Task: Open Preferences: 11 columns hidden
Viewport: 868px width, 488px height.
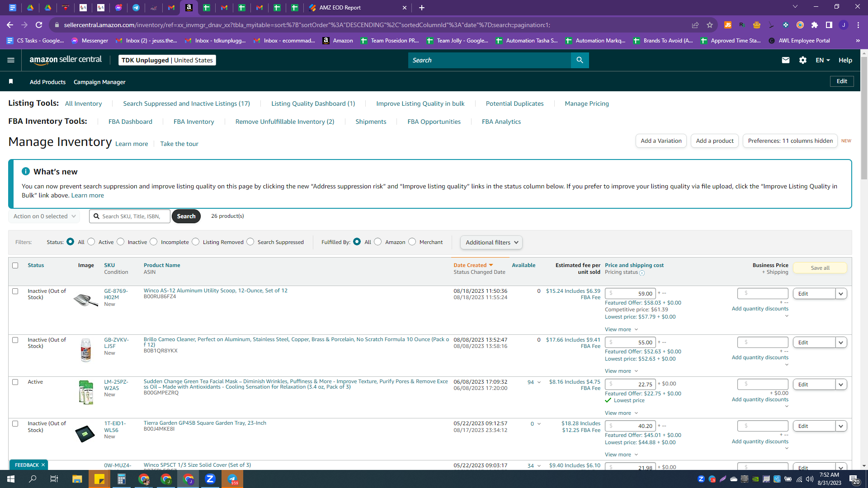Action: [790, 141]
